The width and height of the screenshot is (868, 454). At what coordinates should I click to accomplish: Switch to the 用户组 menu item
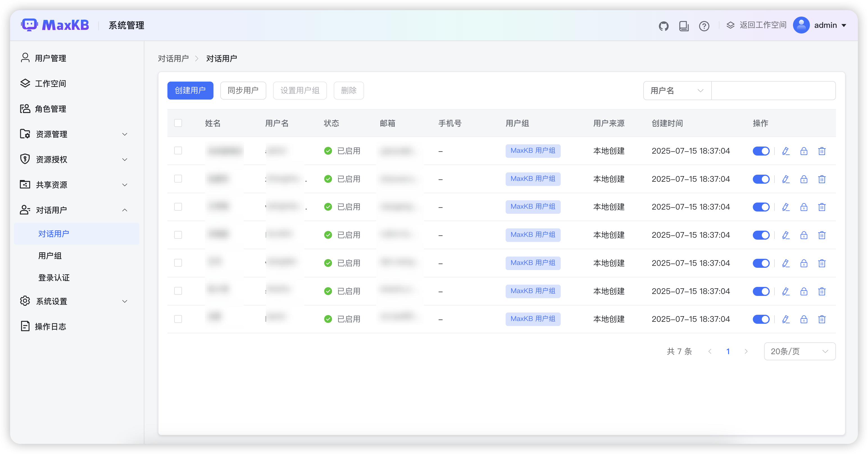[49, 256]
